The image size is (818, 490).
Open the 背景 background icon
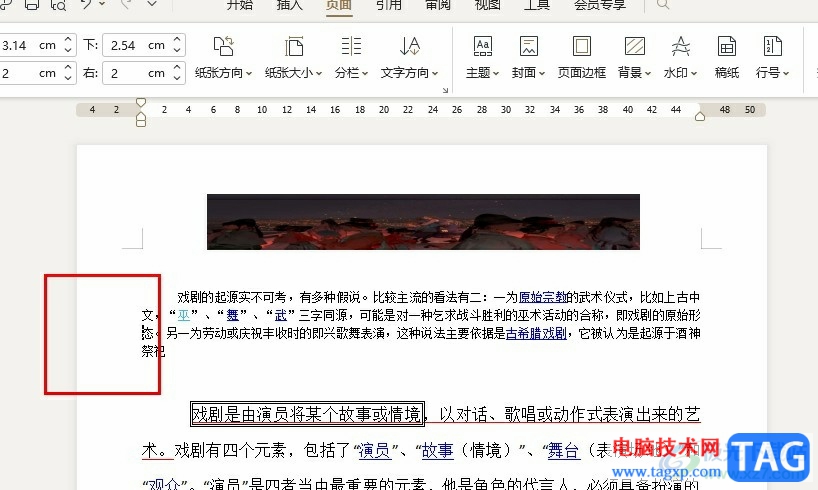[634, 46]
